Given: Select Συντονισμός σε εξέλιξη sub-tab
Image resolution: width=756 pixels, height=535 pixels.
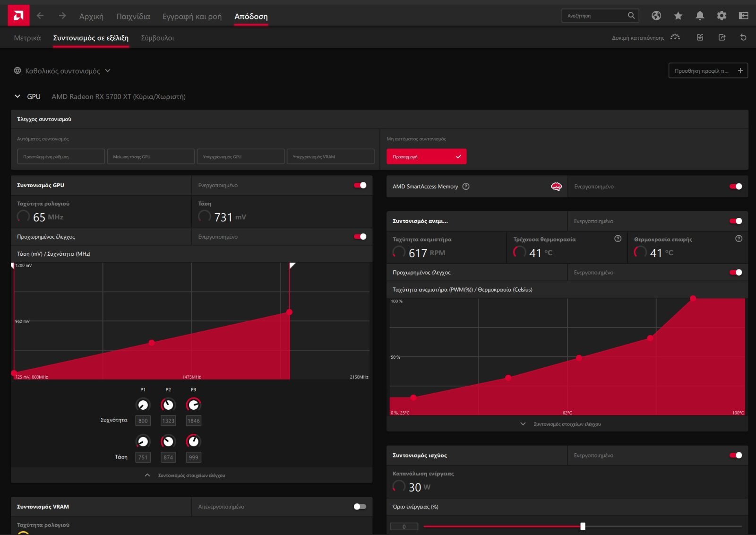Looking at the screenshot, I should pyautogui.click(x=91, y=38).
